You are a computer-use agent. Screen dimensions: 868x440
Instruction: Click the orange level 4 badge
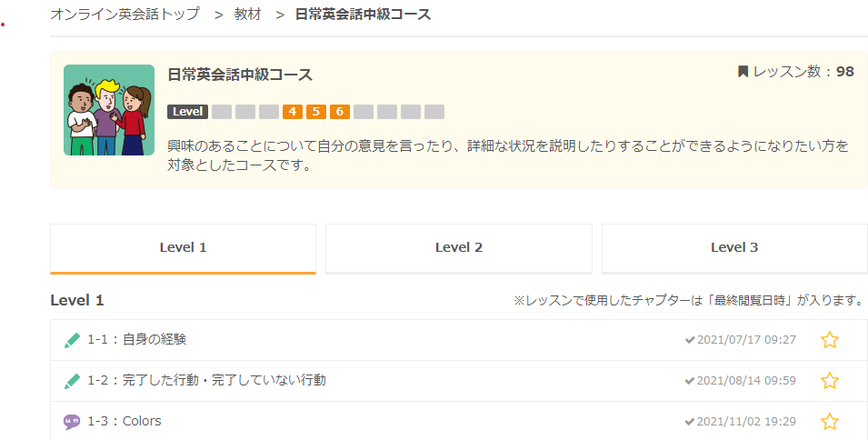point(293,112)
